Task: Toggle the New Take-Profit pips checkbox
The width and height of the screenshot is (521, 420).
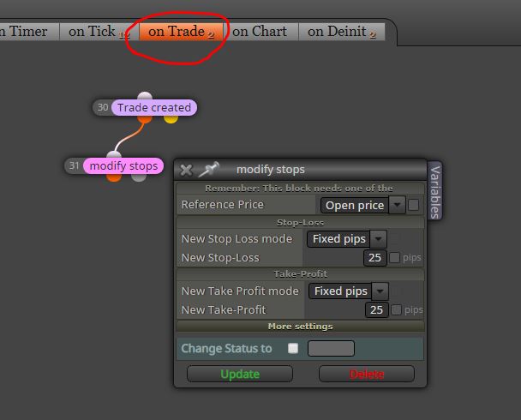Action: (x=396, y=310)
